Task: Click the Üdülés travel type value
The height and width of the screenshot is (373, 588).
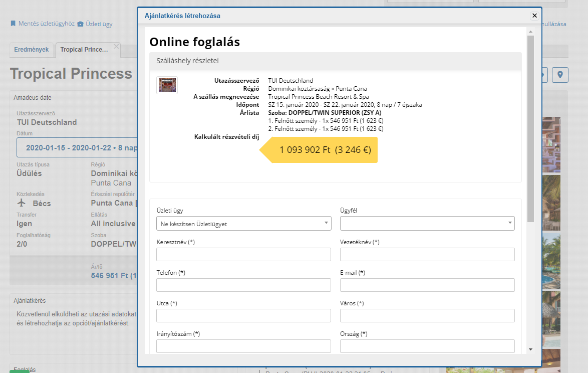Action: tap(29, 173)
